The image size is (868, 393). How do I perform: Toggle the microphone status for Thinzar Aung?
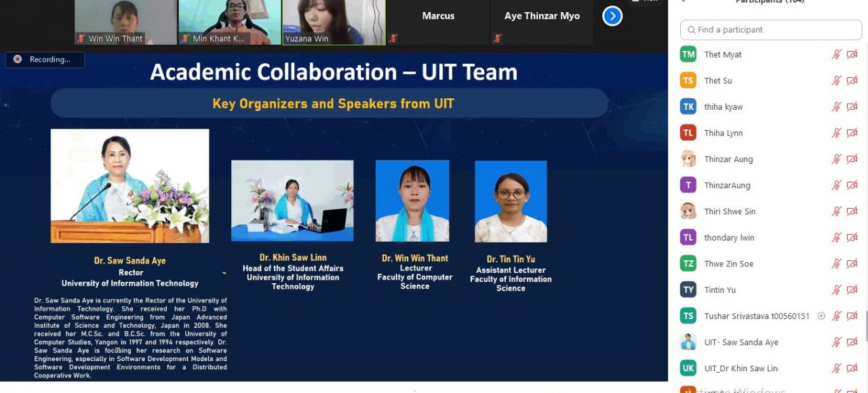click(x=837, y=159)
